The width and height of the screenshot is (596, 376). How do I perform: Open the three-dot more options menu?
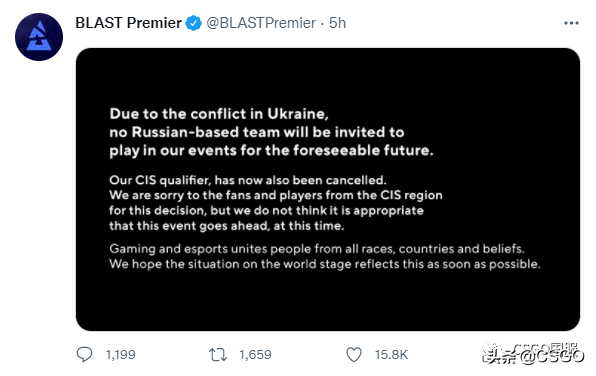(x=571, y=23)
